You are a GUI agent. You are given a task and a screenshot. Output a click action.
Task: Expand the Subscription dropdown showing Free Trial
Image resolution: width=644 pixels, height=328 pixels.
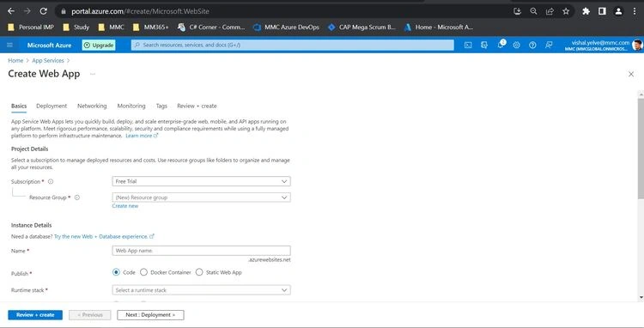pos(201,181)
